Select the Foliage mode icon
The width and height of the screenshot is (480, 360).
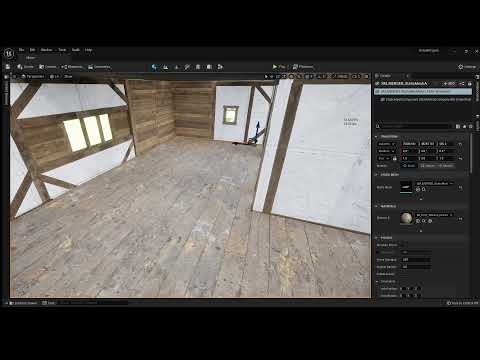coord(177,67)
